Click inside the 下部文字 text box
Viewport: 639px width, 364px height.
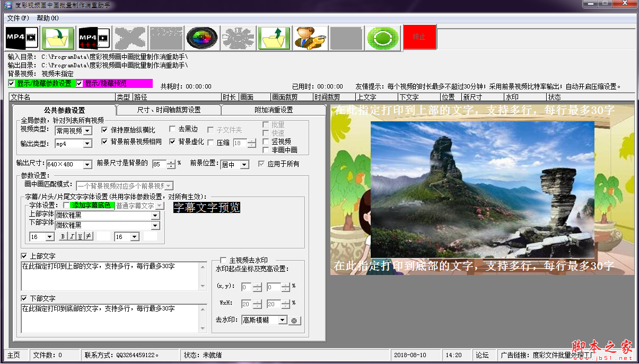pyautogui.click(x=106, y=318)
